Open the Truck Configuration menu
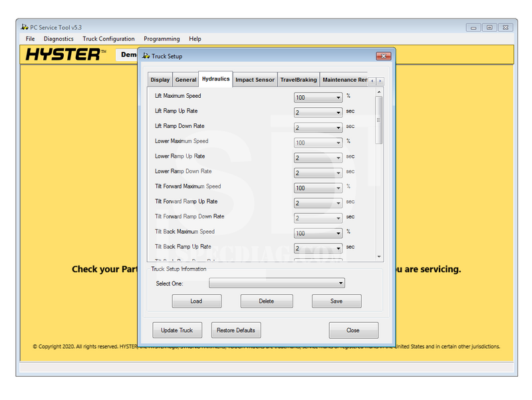Screen dimensions: 532x400 [x=108, y=39]
